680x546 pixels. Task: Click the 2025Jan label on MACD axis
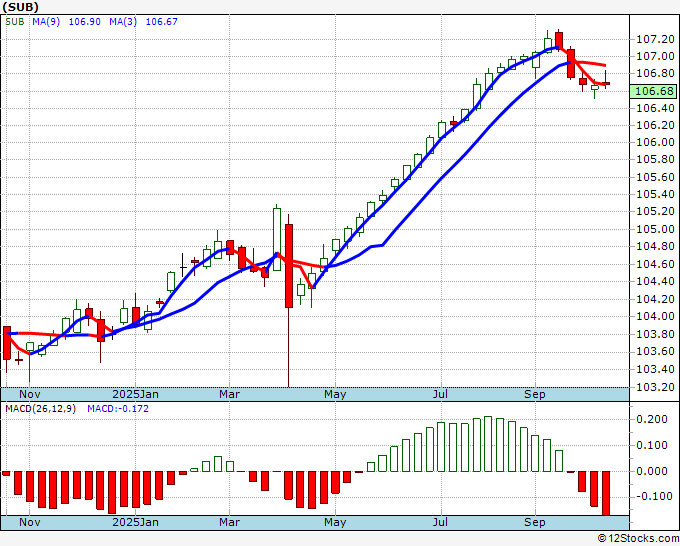click(x=135, y=522)
